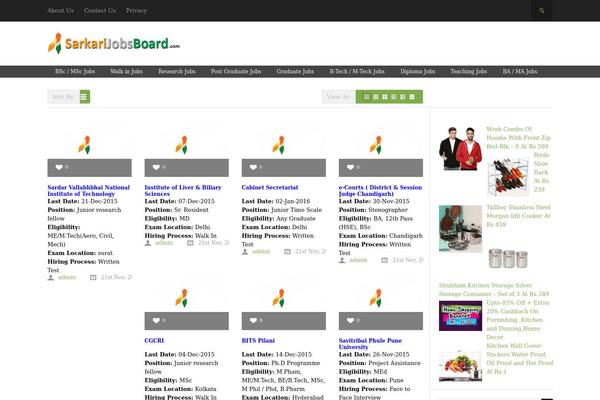This screenshot has width=600, height=400.
Task: Select the fourth View As layout icon
Action: pos(394,97)
